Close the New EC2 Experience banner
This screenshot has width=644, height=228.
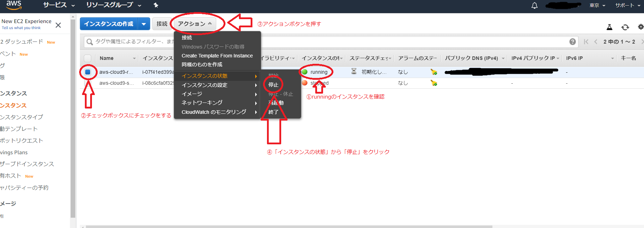coord(58,25)
